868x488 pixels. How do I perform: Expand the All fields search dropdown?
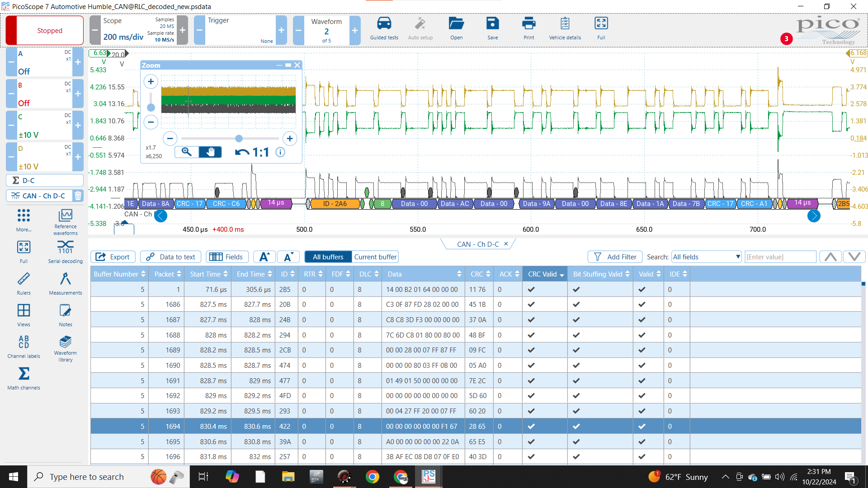coord(707,257)
